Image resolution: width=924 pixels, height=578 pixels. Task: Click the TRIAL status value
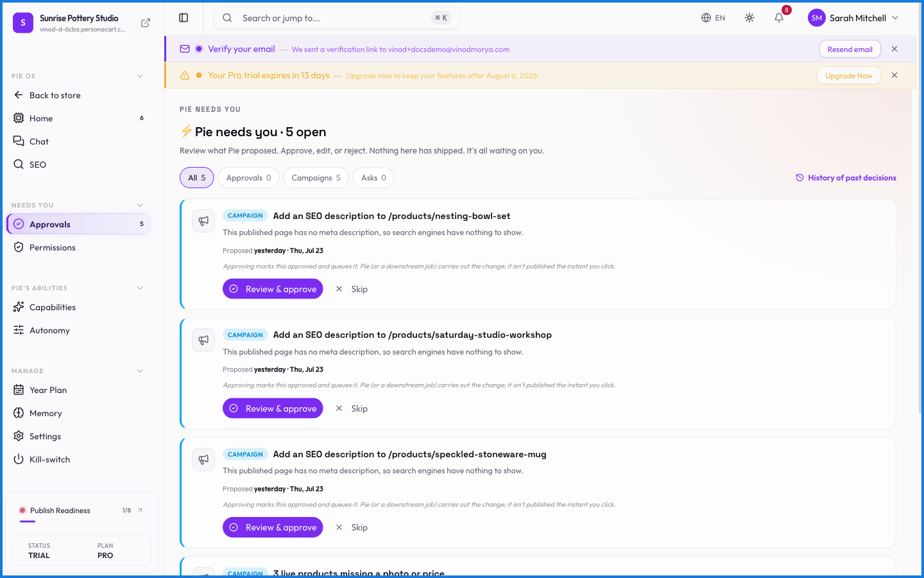[39, 556]
